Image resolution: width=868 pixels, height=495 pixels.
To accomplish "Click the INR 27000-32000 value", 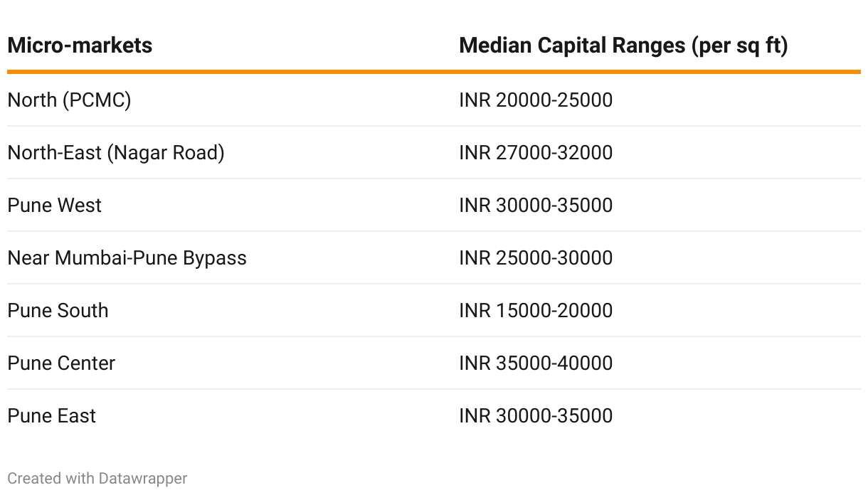I will tap(536, 153).
